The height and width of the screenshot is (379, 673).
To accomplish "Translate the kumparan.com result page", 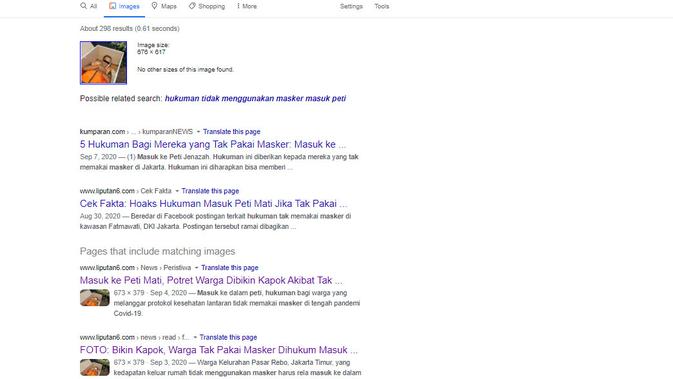I will point(231,132).
